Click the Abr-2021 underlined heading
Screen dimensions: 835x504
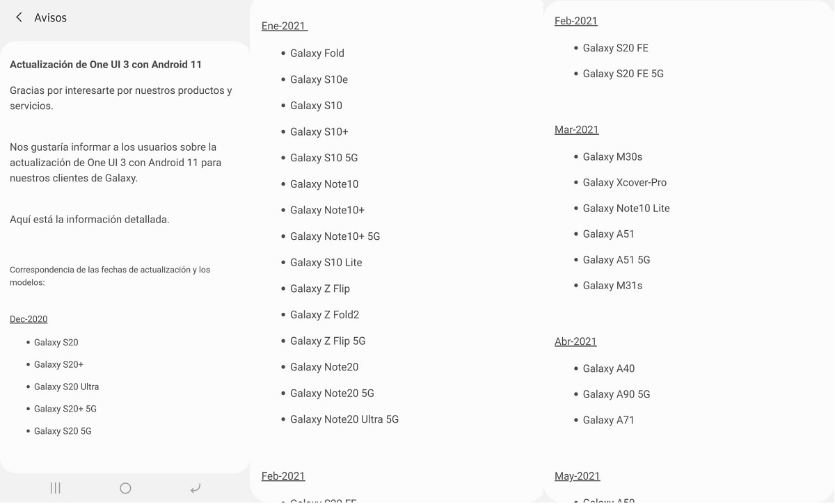pos(575,341)
